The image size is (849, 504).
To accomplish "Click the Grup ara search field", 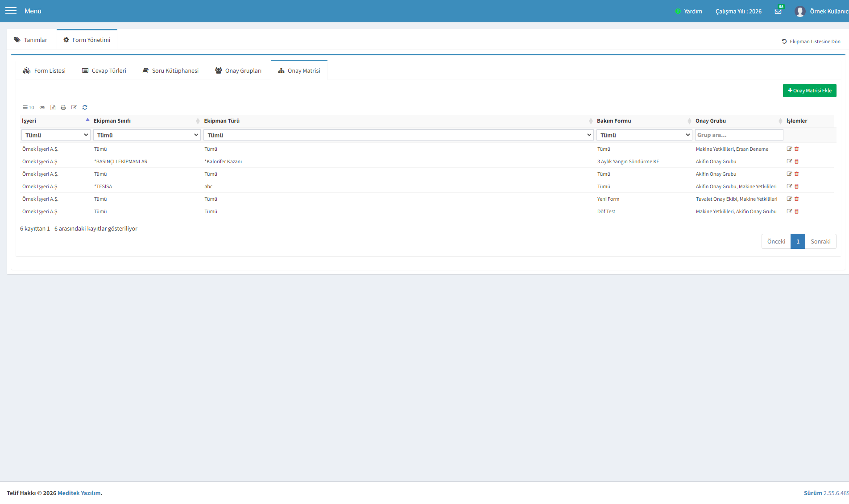I will click(739, 135).
